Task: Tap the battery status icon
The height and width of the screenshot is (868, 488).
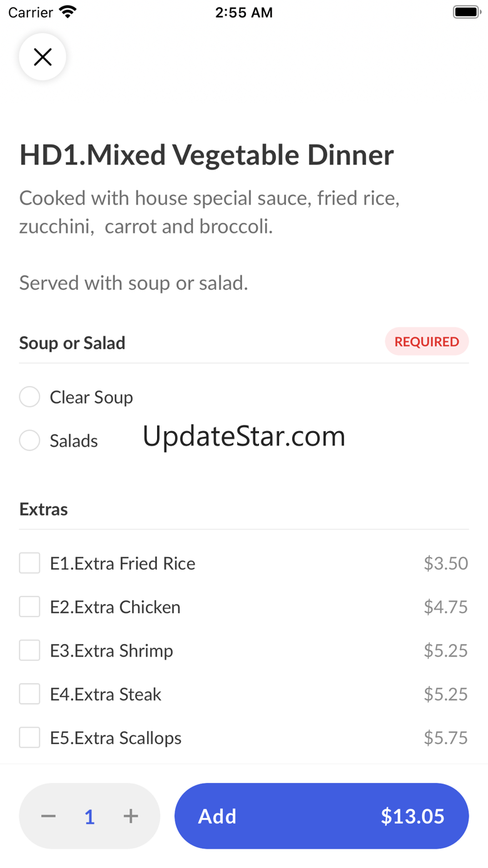Action: [x=466, y=12]
